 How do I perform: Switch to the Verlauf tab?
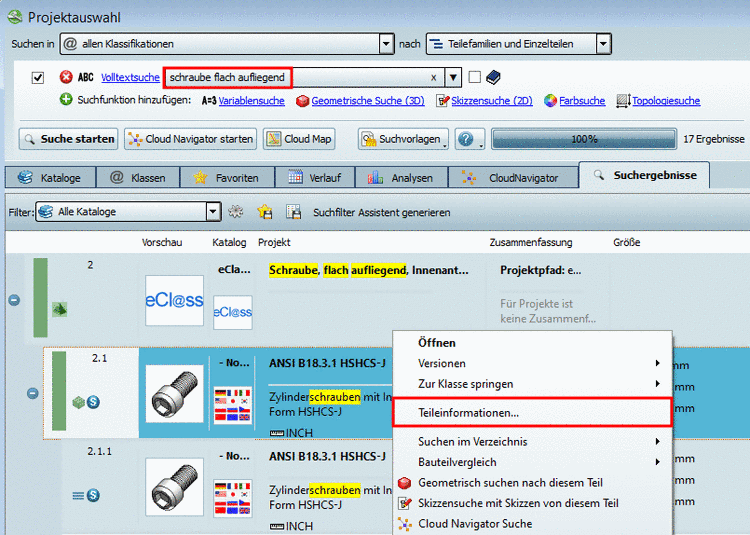315,178
